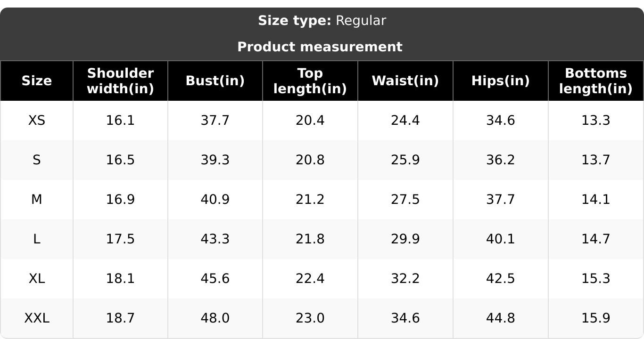Click the 43.3 bust value for L
644x339 pixels.
click(215, 239)
